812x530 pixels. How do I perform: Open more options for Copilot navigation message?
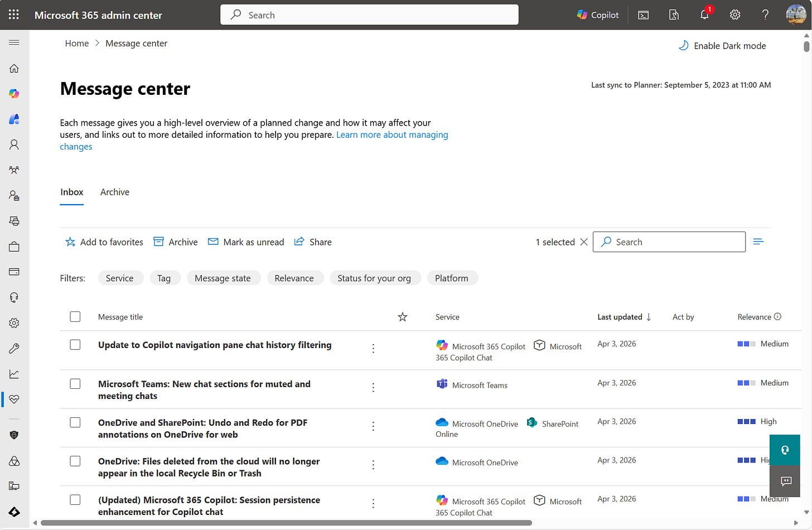[373, 348]
